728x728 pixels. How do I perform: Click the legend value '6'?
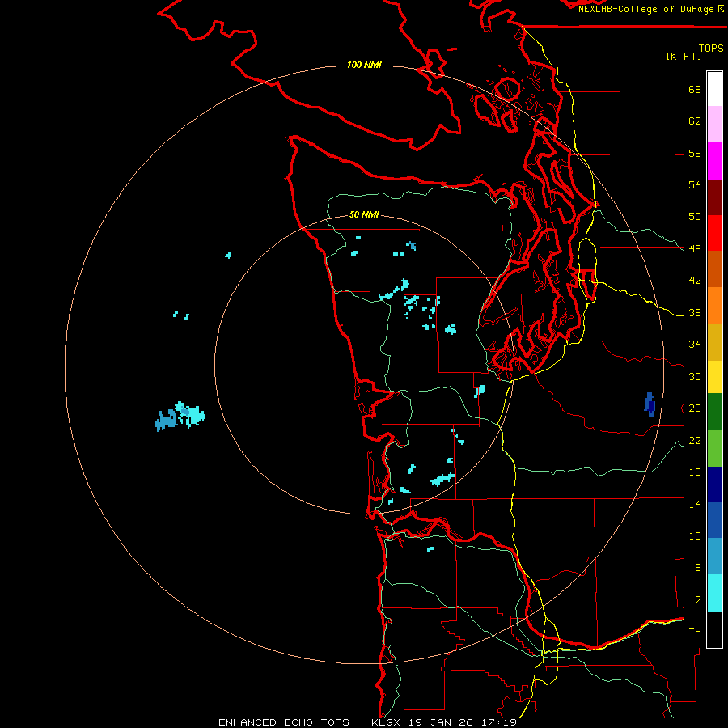[698, 567]
